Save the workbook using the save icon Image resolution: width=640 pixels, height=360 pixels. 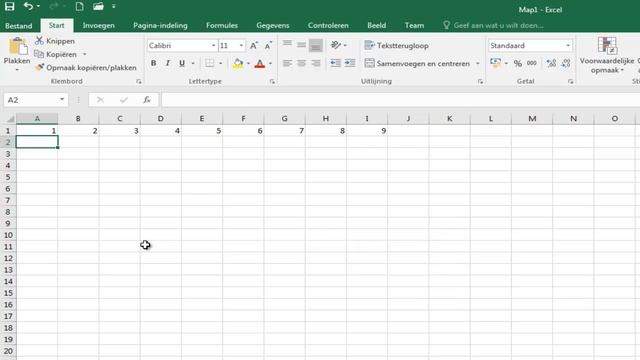(x=9, y=7)
